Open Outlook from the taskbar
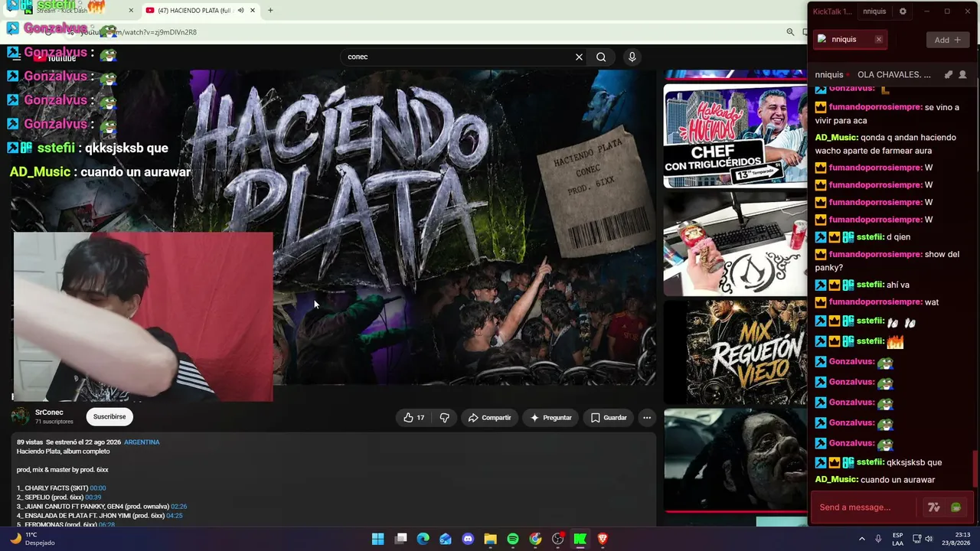The height and width of the screenshot is (551, 980). [x=446, y=539]
